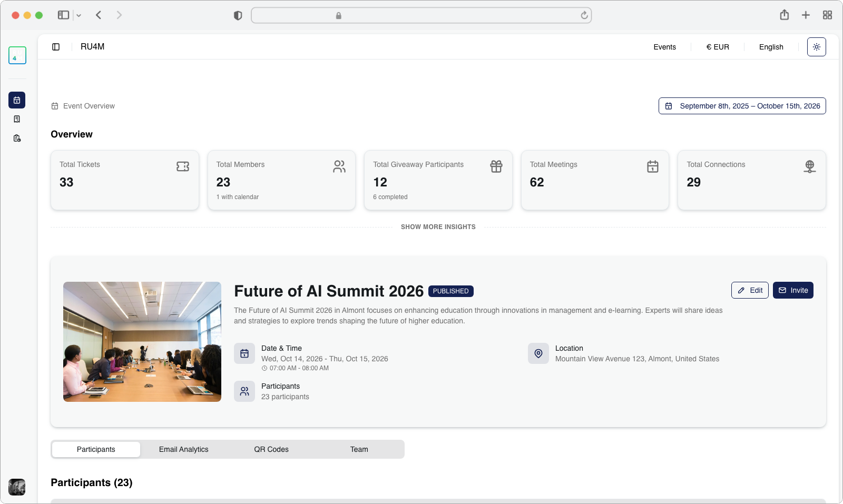Click the Edit event button
This screenshot has height=504, width=843.
coord(750,290)
